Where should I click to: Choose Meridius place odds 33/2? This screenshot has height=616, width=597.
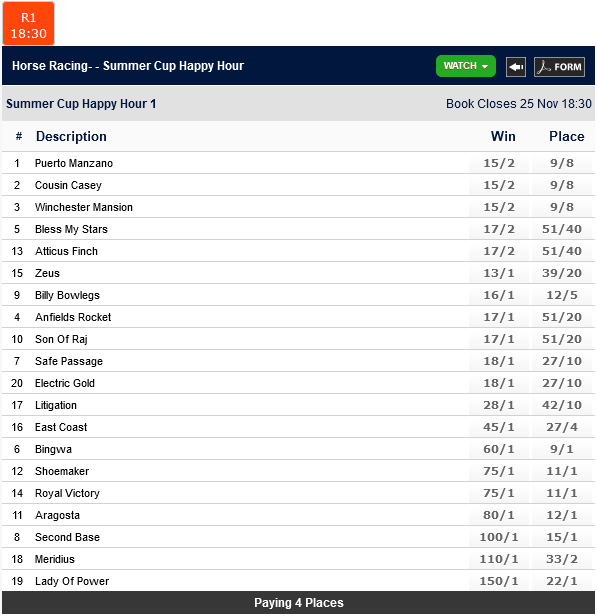click(562, 559)
